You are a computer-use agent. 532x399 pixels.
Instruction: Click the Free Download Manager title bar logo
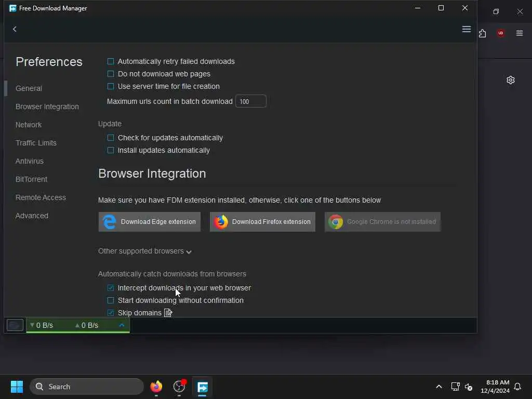coord(13,8)
